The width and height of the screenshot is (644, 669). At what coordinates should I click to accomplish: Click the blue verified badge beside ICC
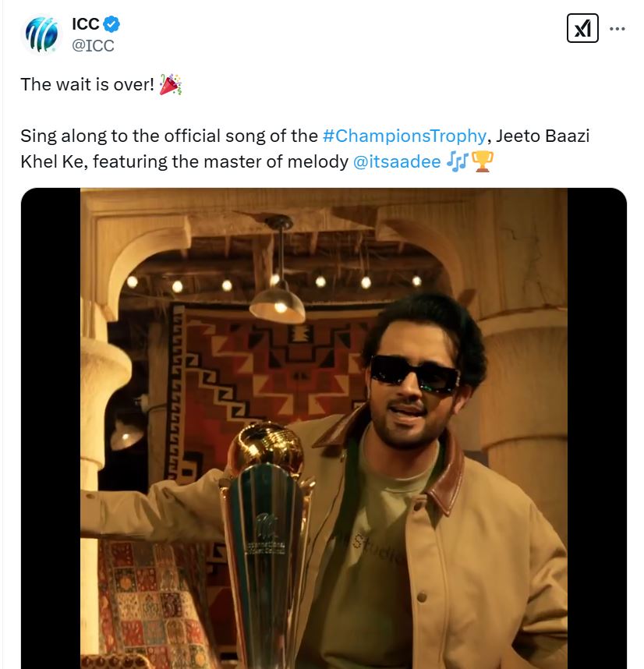(x=111, y=24)
